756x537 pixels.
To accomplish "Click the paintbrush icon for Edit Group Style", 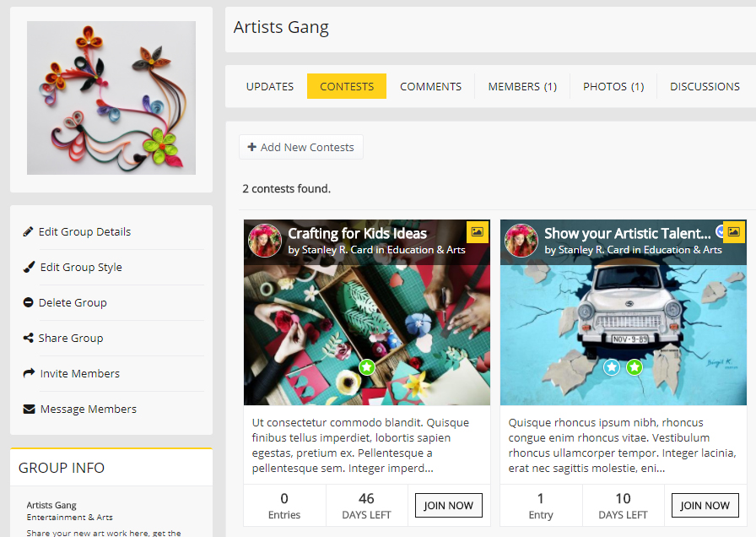I will (x=30, y=268).
